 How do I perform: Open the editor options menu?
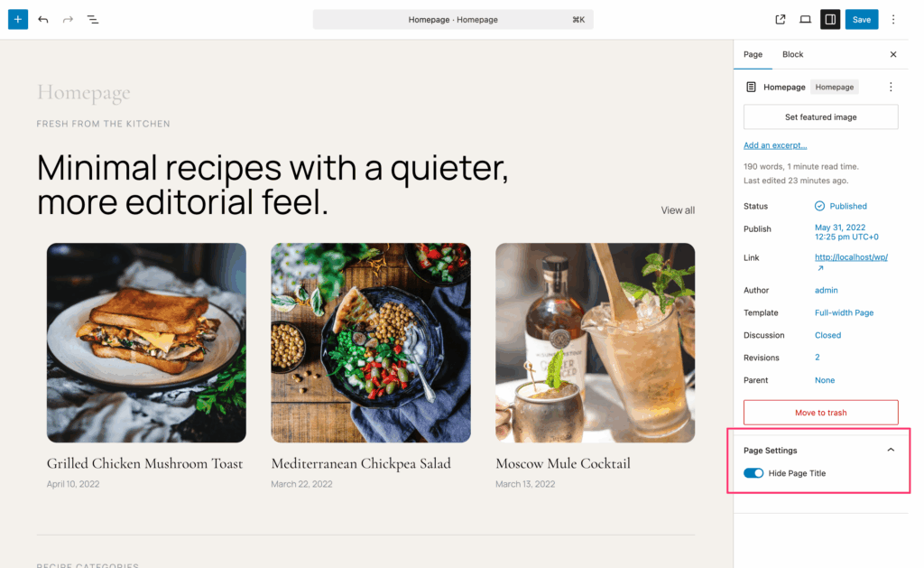pyautogui.click(x=893, y=19)
